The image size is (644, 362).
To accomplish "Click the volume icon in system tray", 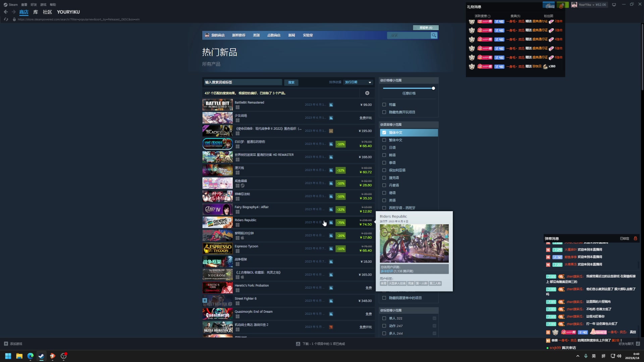I will click(x=619, y=356).
